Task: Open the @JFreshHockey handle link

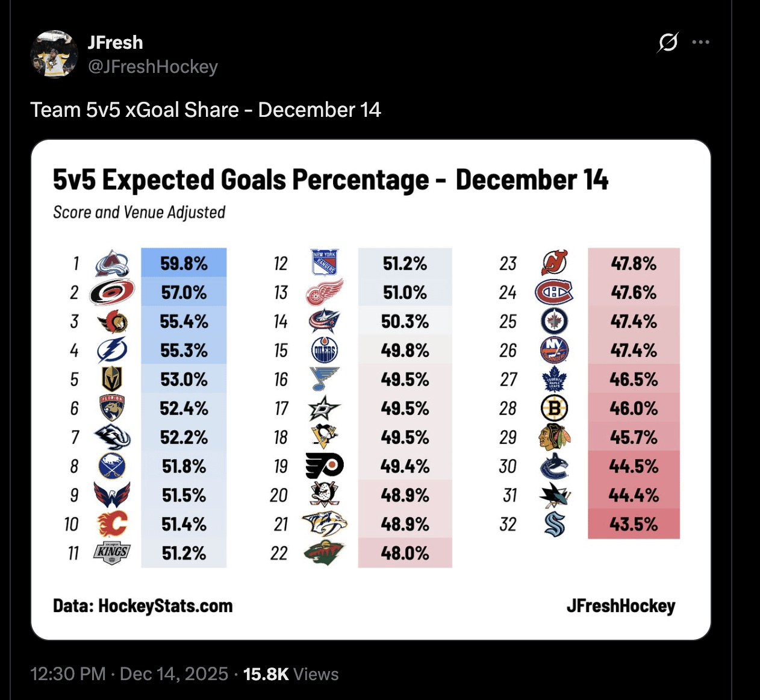Action: pos(153,66)
